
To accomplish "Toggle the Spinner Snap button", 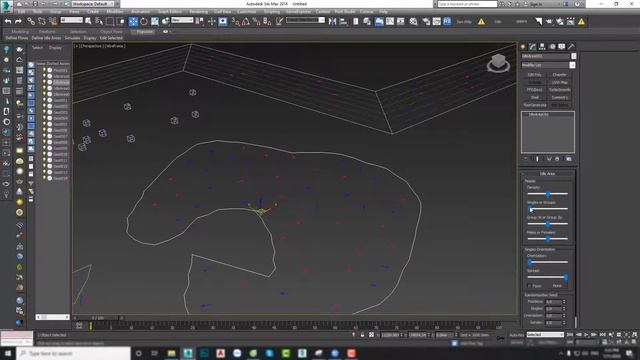I will click(x=267, y=21).
